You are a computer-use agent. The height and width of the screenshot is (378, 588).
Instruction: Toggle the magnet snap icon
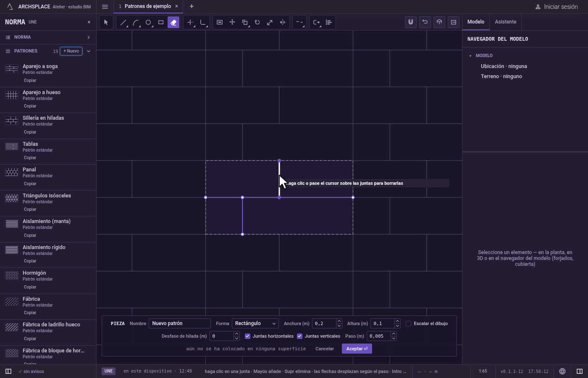click(x=411, y=22)
